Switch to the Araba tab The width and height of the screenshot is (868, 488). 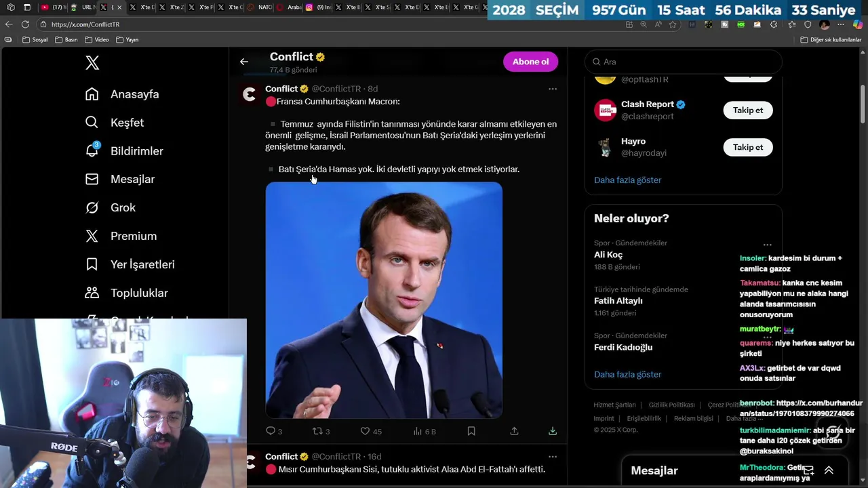point(289,7)
